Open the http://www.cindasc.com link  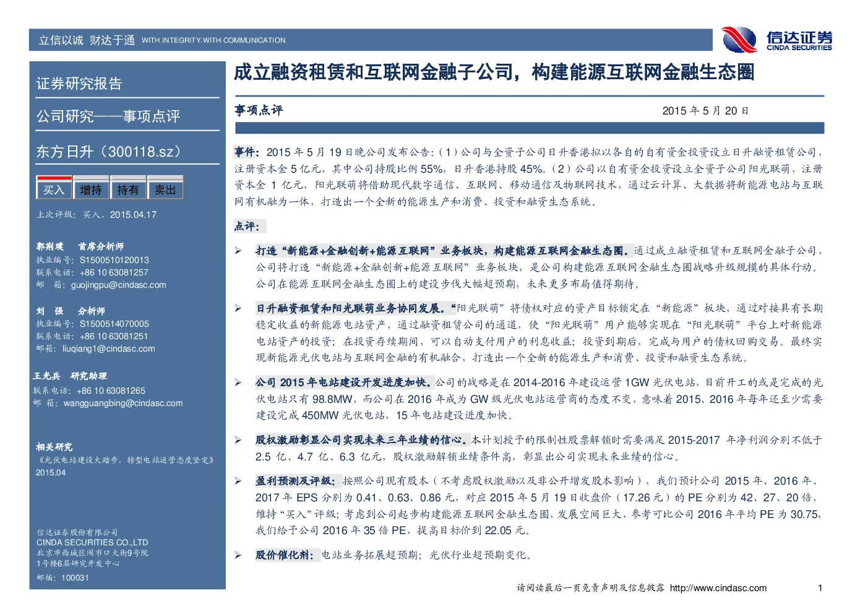click(718, 588)
